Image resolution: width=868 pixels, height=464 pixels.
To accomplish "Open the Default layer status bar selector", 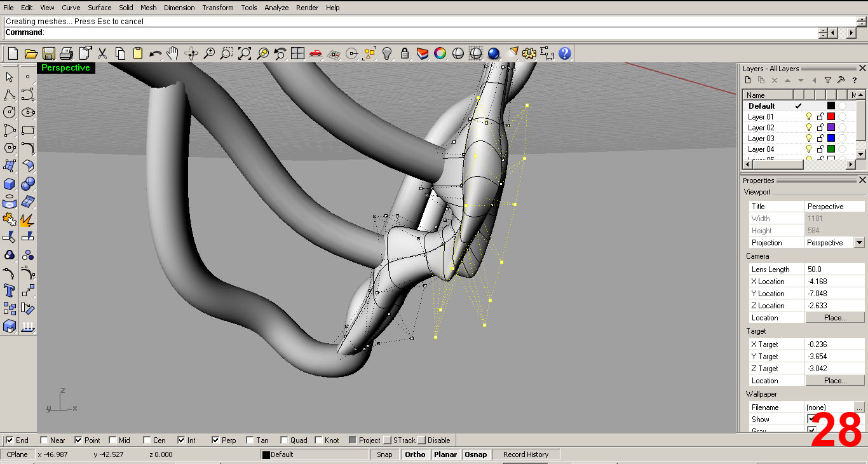I will click(315, 454).
